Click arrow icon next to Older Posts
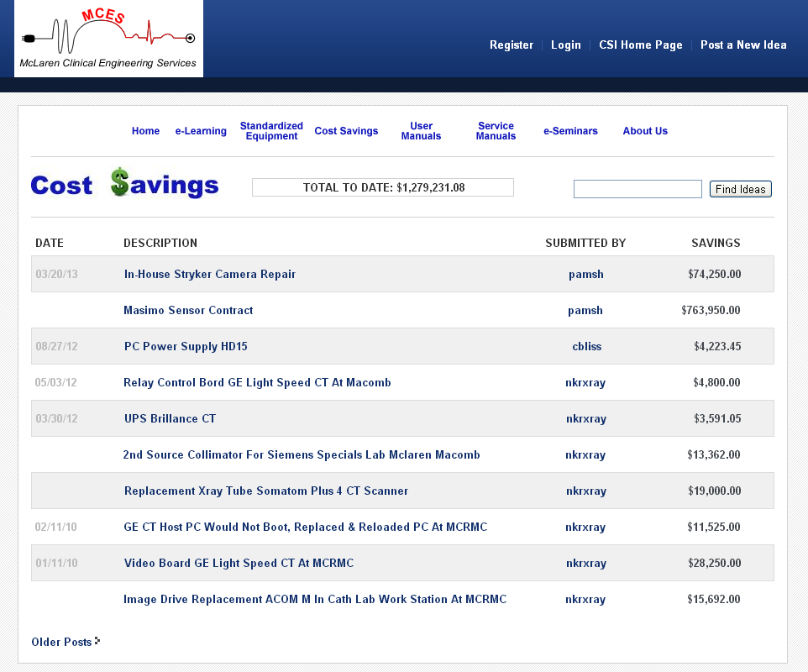 pyautogui.click(x=97, y=642)
